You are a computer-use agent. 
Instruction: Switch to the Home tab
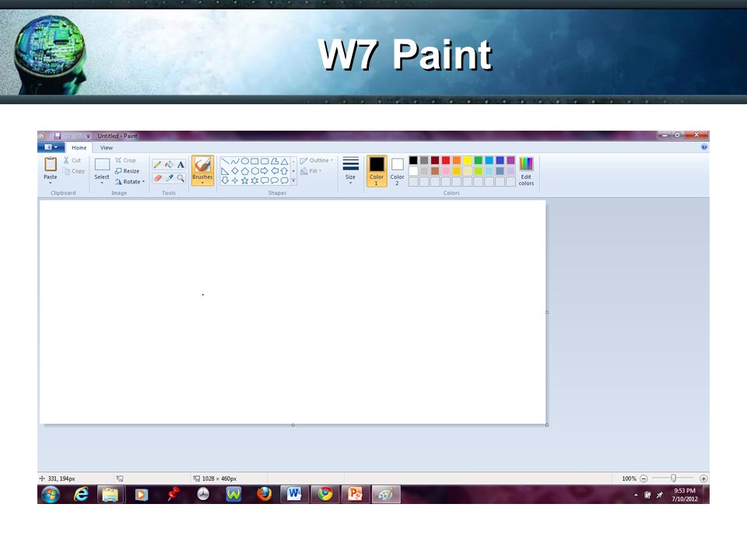[x=79, y=148]
